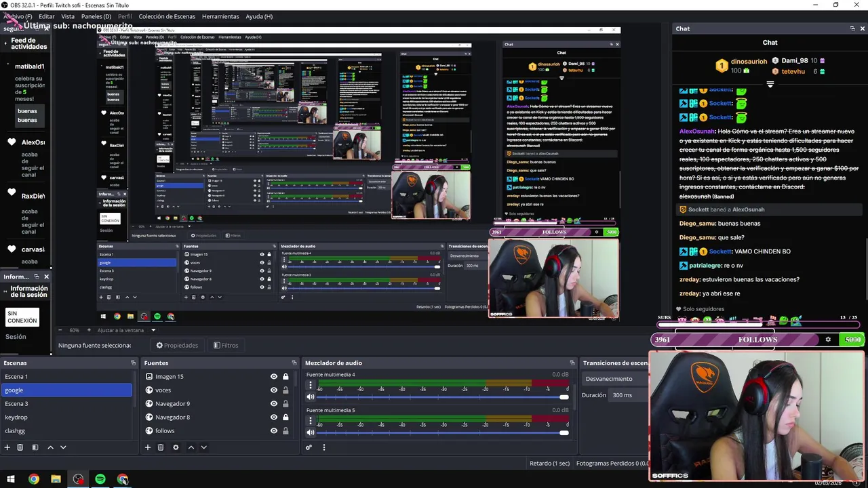
Task: Lock the voces source
Action: click(x=285, y=390)
